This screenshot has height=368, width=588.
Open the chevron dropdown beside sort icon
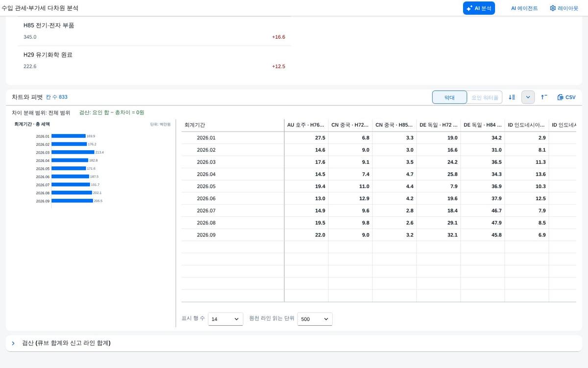pos(528,97)
